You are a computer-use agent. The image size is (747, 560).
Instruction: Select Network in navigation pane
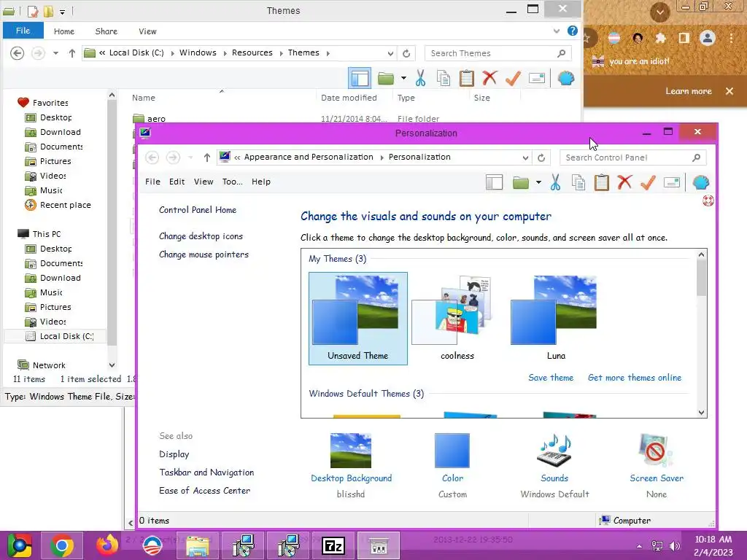(49, 365)
